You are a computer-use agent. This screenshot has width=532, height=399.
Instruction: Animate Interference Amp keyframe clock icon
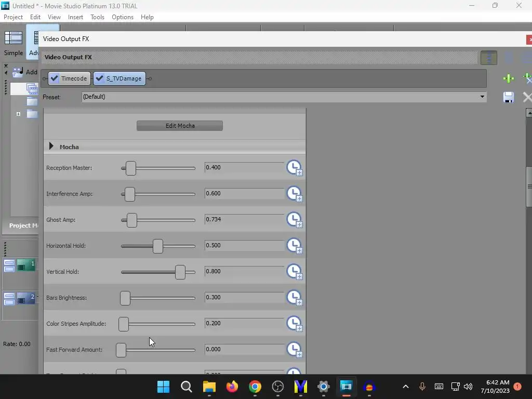tap(295, 194)
